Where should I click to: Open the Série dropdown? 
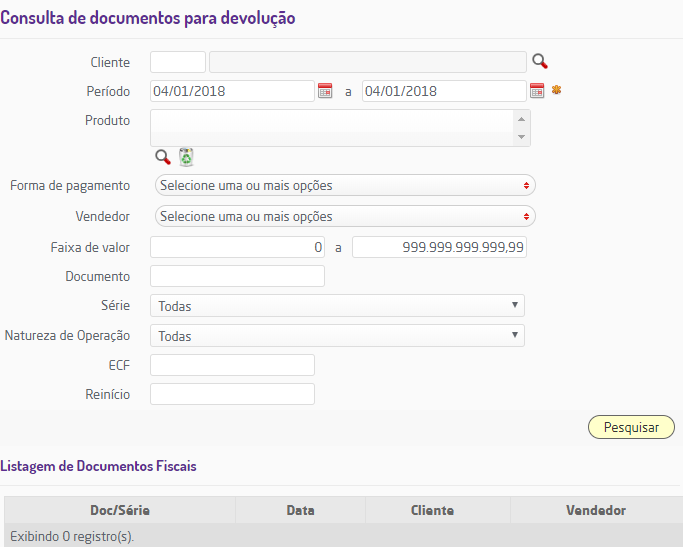coord(337,306)
